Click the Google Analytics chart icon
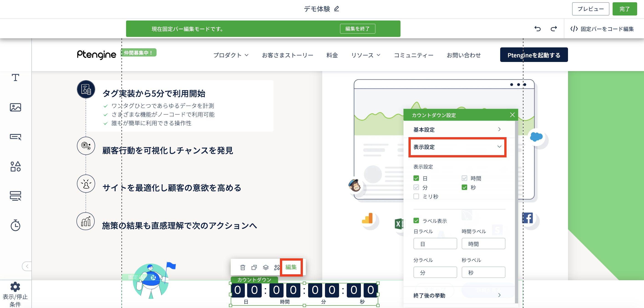Viewport: 644px width, 308px height. click(x=368, y=218)
